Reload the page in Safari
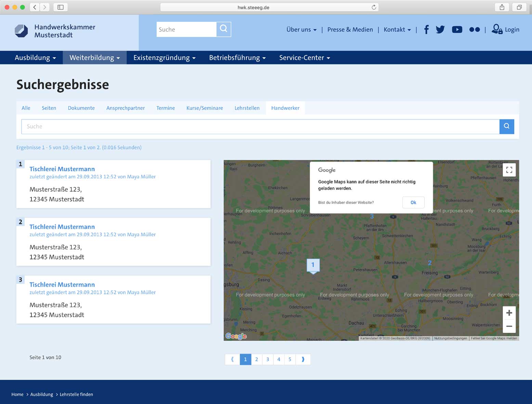 tap(374, 7)
